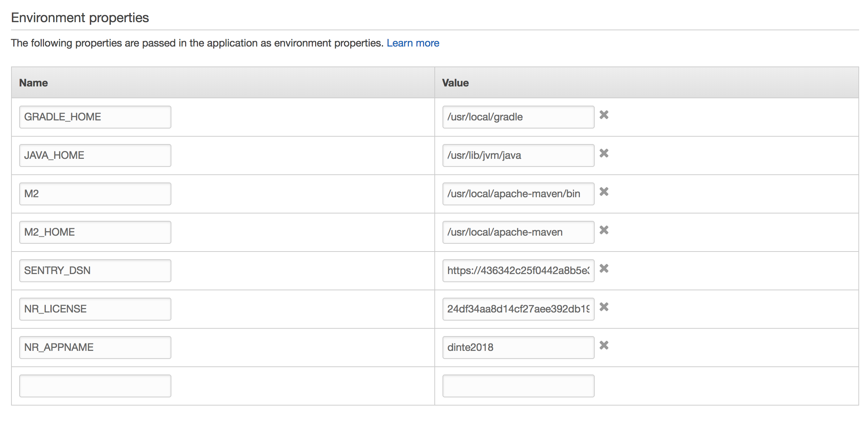Click the NR_LICENSE key value field
This screenshot has height=424, width=868.
(x=518, y=309)
